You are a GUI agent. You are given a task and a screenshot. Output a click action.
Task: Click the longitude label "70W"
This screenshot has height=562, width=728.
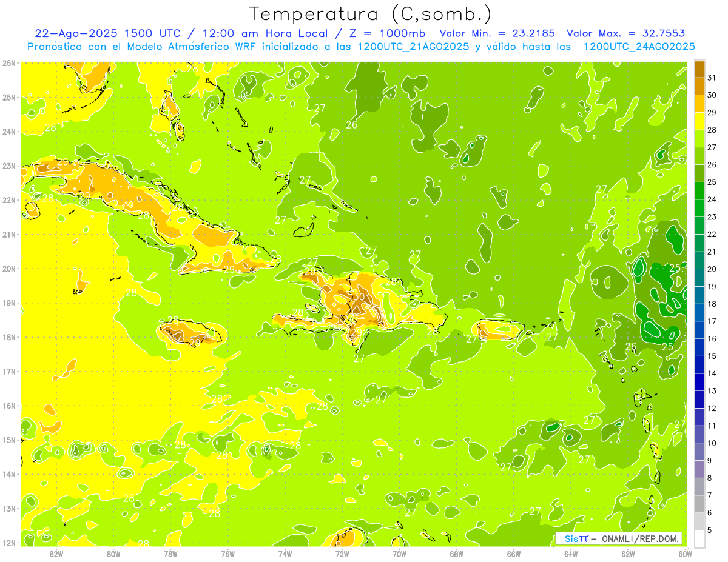[399, 554]
